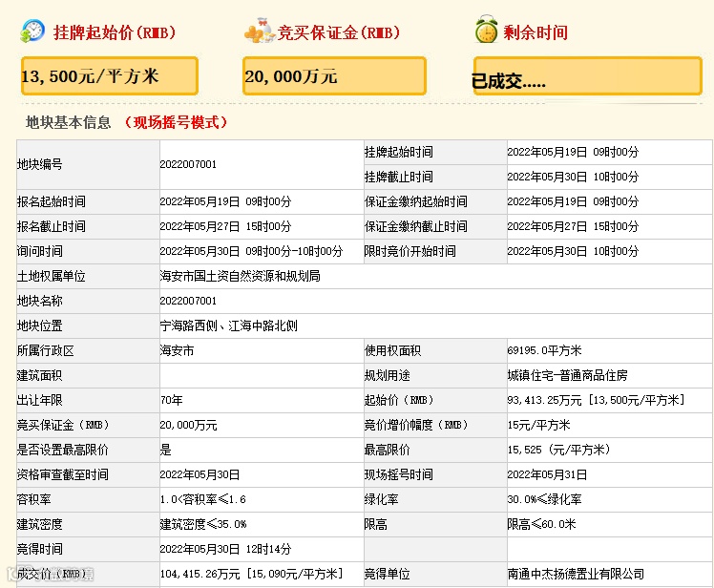Viewport: 714px width, 588px height.
Task: Click the 所属行政区 value 海安市
Action: point(178,350)
